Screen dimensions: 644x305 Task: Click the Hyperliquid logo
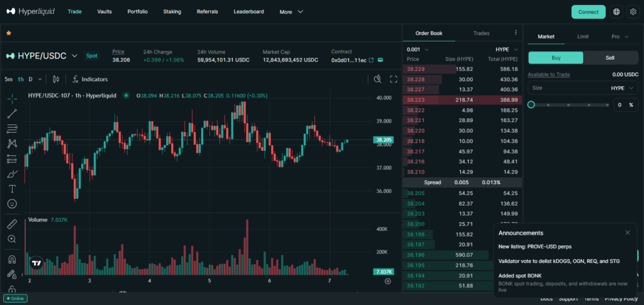point(30,11)
